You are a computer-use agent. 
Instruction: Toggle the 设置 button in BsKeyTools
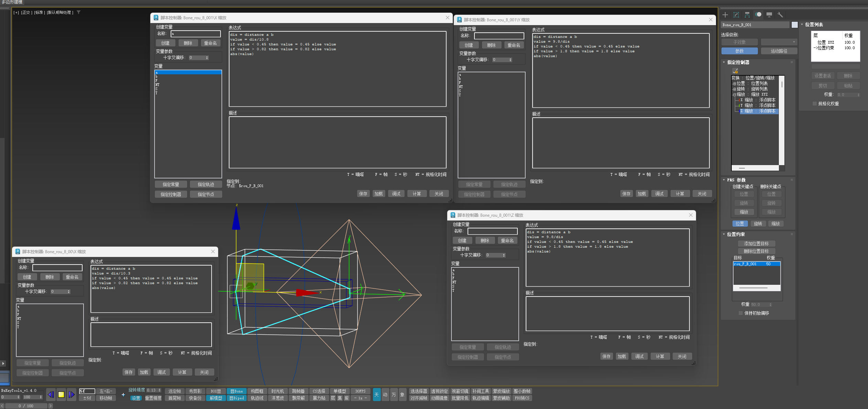(x=136, y=398)
